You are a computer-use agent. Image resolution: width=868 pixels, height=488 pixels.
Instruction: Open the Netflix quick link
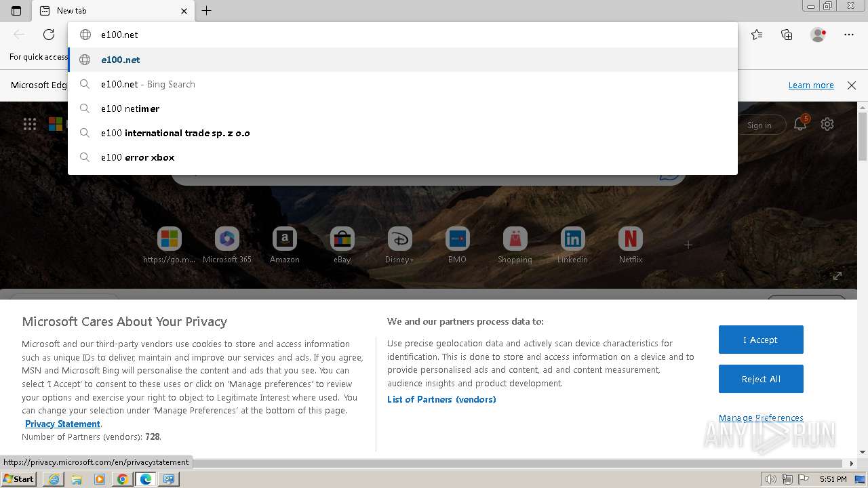[631, 245]
